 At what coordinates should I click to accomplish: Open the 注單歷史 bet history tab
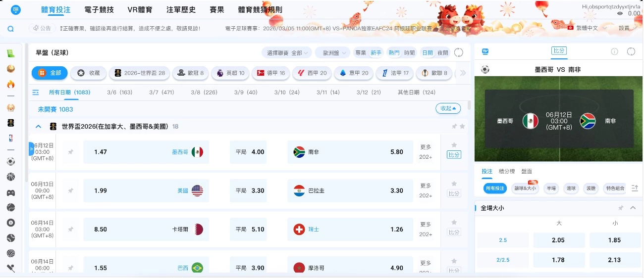[181, 10]
